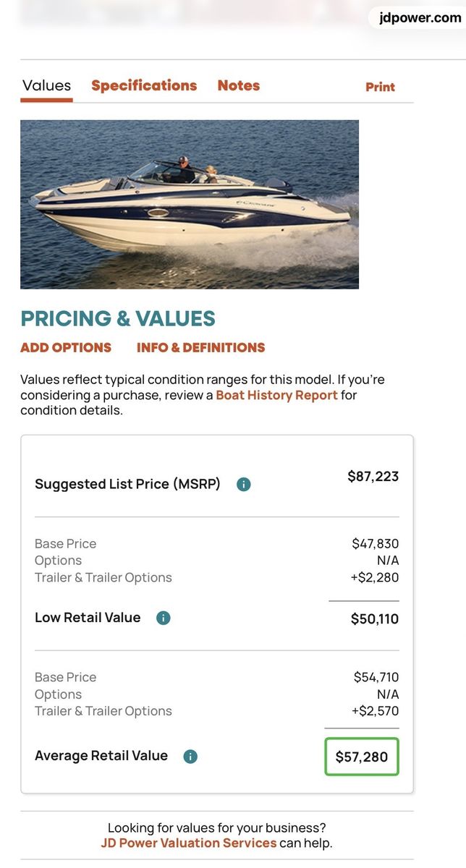Viewport: 466px width, 868px height.
Task: Follow the Boat History Report link
Action: pyautogui.click(x=276, y=395)
